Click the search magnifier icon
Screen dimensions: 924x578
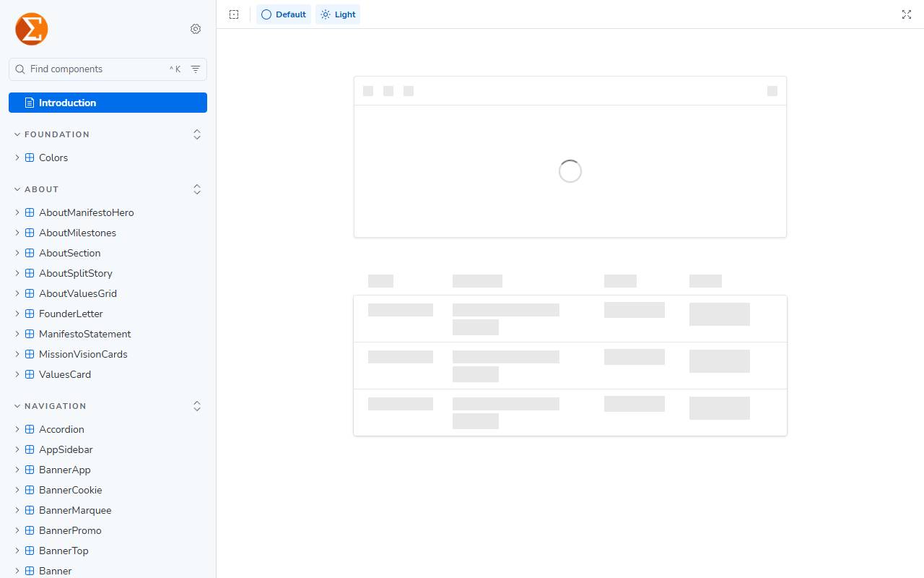pos(20,69)
